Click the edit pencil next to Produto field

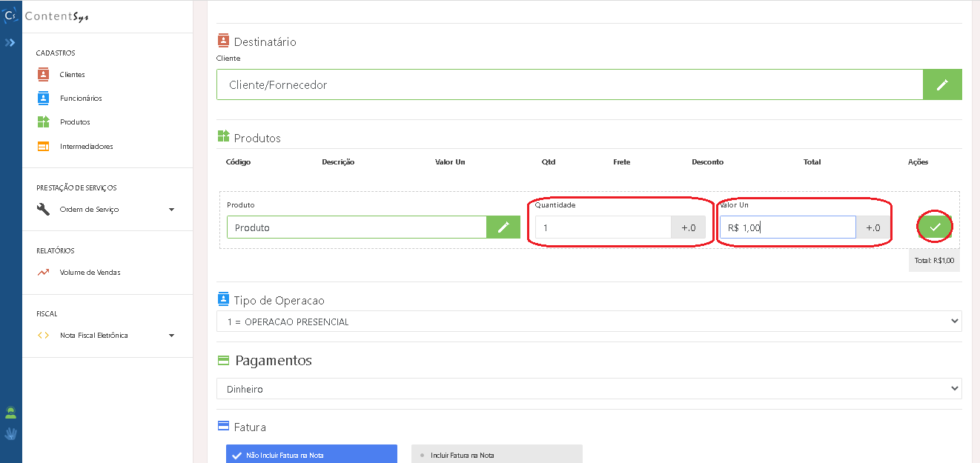pyautogui.click(x=503, y=227)
